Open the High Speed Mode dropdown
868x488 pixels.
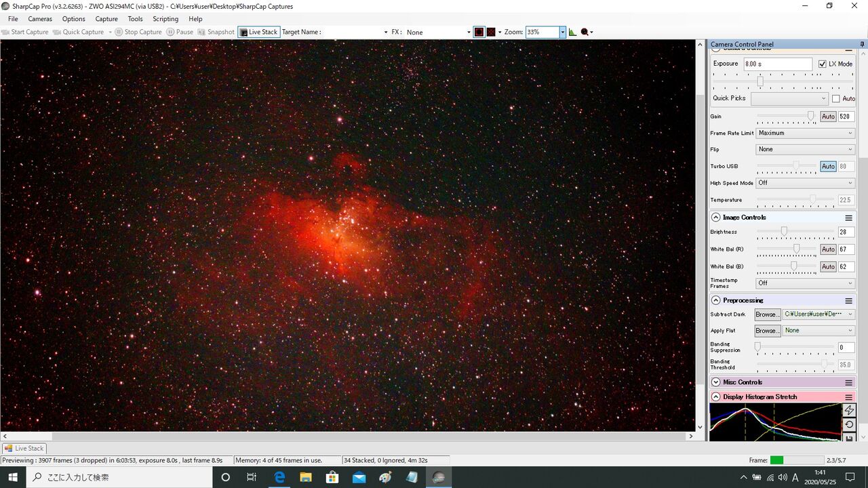[x=805, y=183]
